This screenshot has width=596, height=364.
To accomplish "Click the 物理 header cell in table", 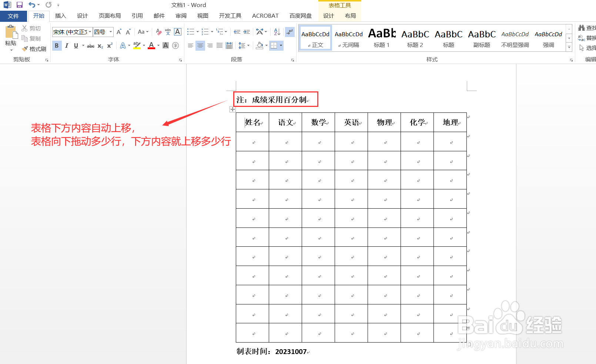I will (384, 122).
